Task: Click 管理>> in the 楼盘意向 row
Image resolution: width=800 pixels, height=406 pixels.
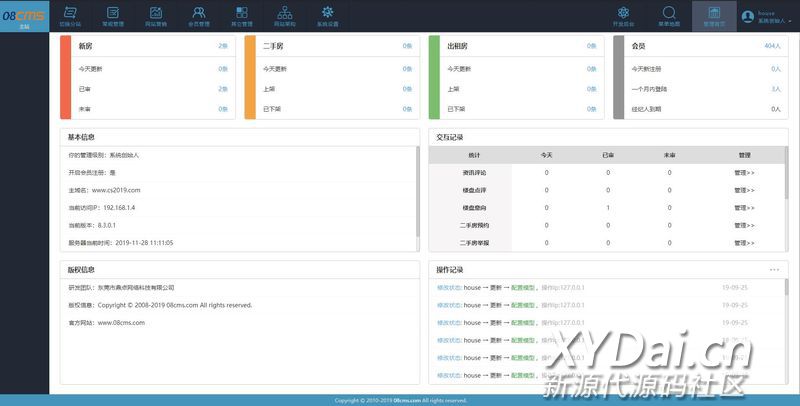Action: pos(744,207)
